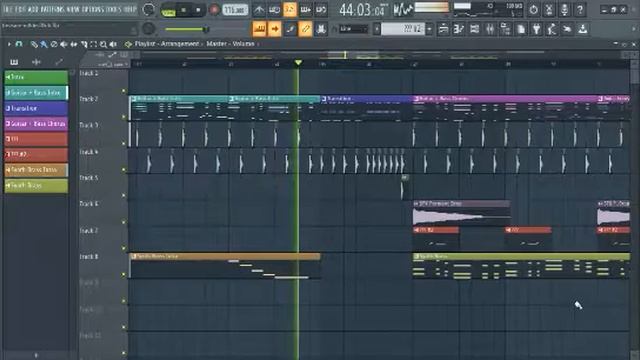The width and height of the screenshot is (640, 360).
Task: Select the delete tool in playlist toolbar
Action: pyautogui.click(x=54, y=44)
